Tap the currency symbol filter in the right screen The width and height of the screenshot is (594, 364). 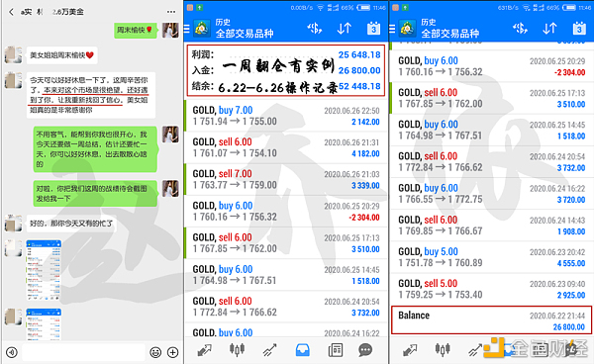[520, 29]
